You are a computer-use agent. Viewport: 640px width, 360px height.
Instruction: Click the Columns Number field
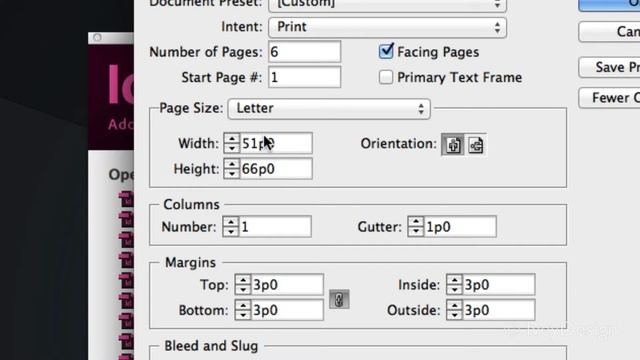[x=275, y=227]
